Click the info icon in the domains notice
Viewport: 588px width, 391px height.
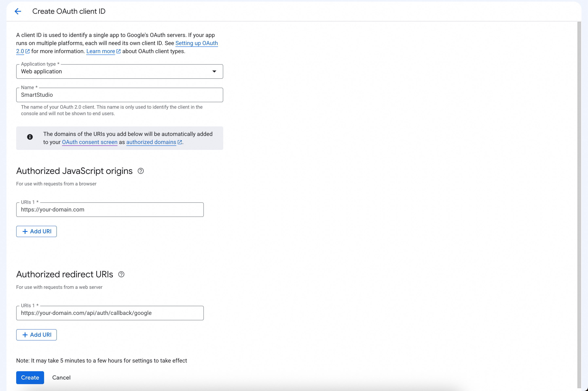coord(30,137)
